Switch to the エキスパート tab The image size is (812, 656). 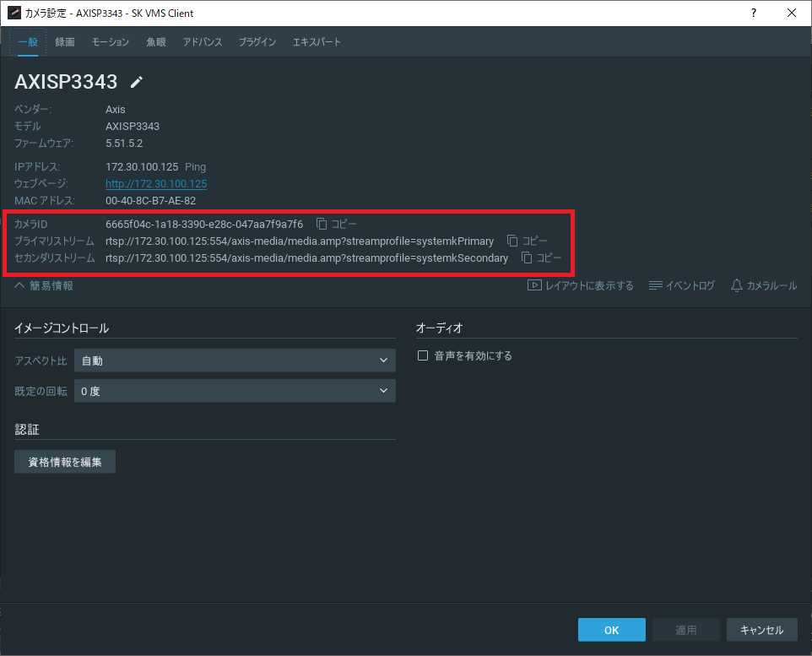[317, 42]
